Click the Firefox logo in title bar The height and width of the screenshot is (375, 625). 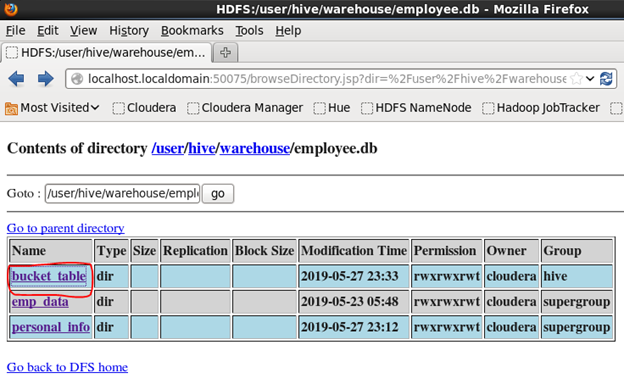coord(11,8)
